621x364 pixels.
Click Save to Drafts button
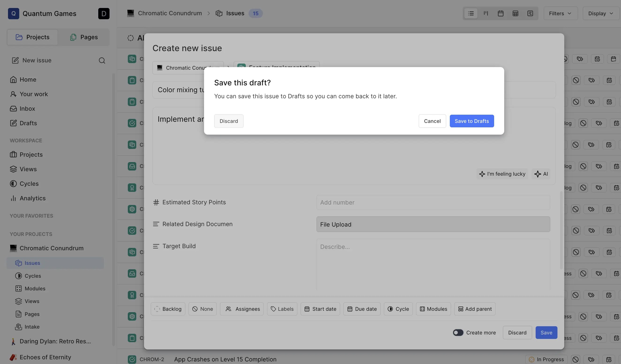tap(471, 121)
